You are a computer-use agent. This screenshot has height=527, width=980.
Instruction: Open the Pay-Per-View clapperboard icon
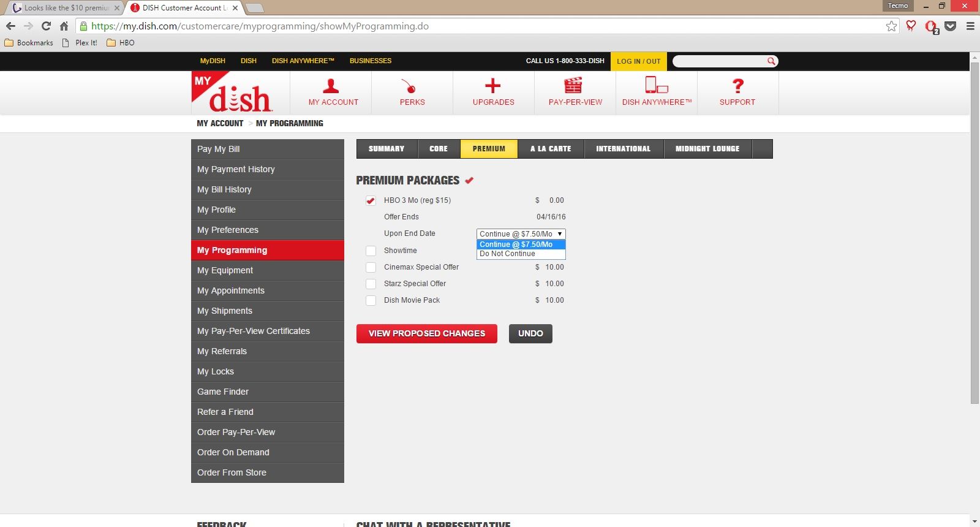click(x=573, y=85)
